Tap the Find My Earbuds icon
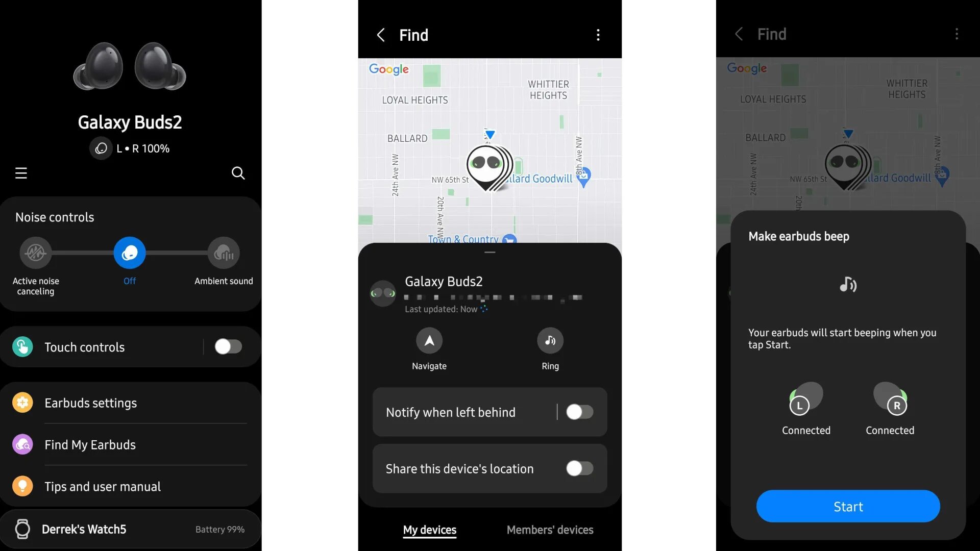Image resolution: width=980 pixels, height=551 pixels. coord(22,444)
